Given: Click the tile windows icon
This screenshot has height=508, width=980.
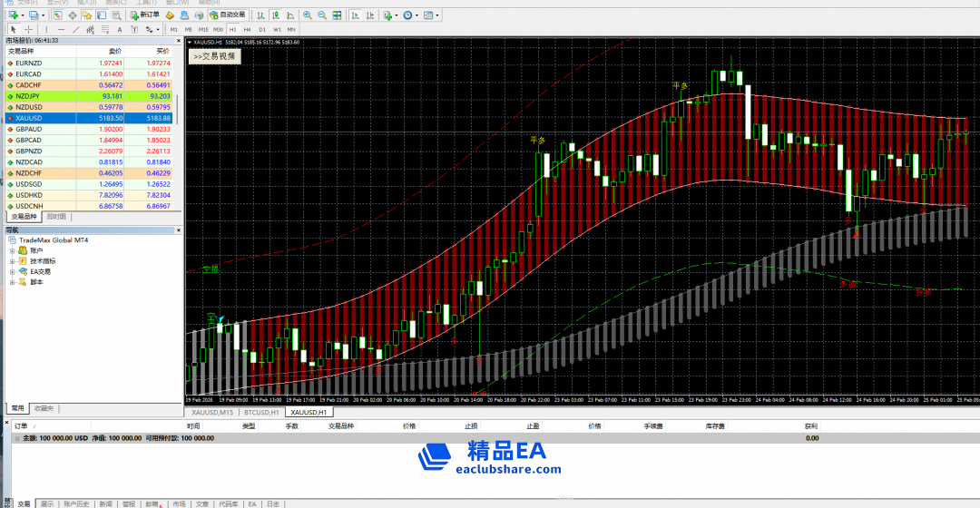Looking at the screenshot, I should pos(337,15).
